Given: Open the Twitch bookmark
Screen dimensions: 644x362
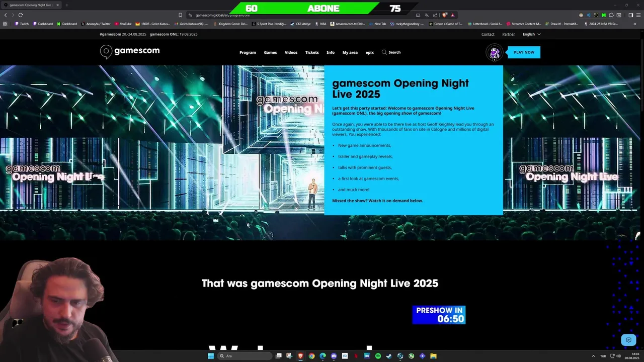Looking at the screenshot, I should pyautogui.click(x=22, y=24).
